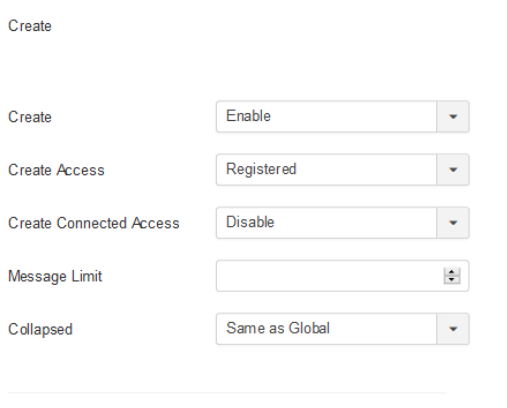
Task: Open the Create Access dropdown showing Registered
Action: click(343, 170)
